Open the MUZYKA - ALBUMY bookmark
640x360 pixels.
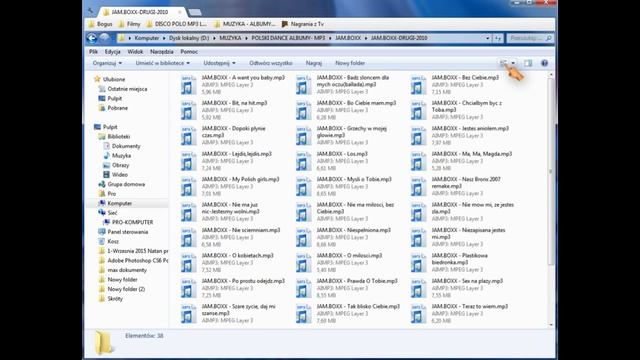tap(244, 24)
